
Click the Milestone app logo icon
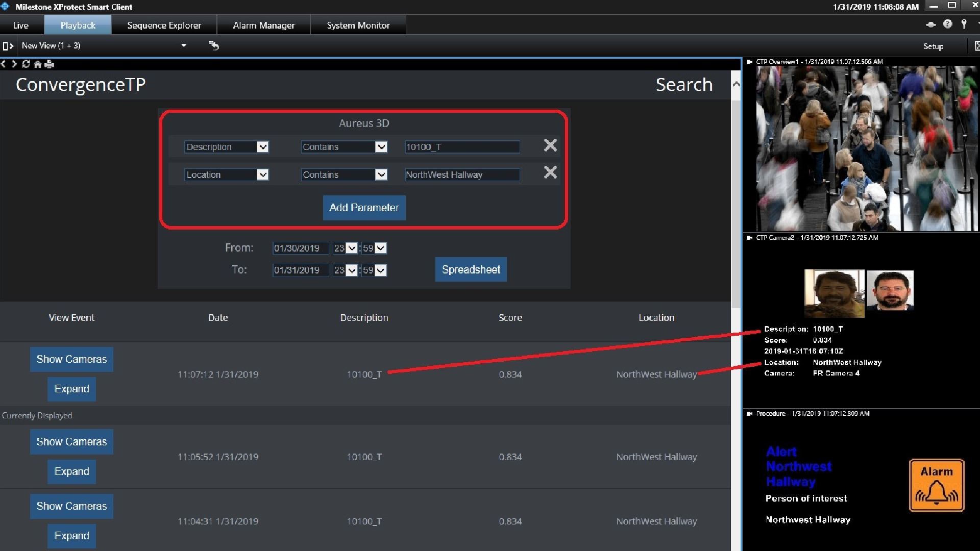tap(6, 7)
